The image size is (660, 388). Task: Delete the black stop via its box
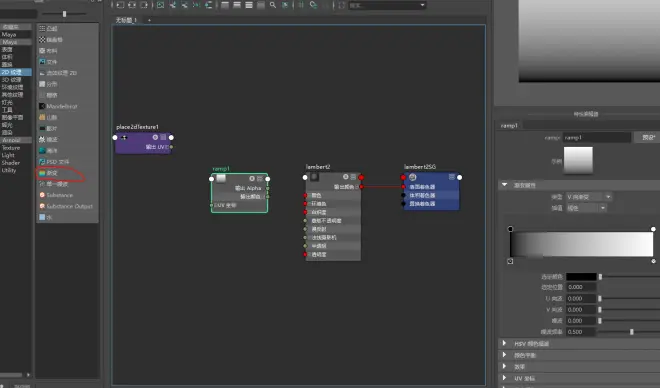point(510,261)
